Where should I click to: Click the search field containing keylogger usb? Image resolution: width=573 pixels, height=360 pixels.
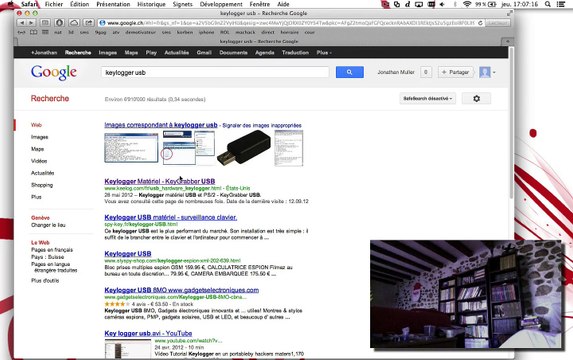click(x=215, y=72)
